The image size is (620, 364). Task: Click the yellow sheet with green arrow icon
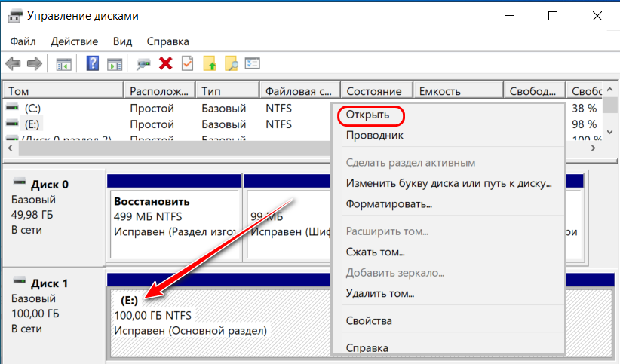point(210,63)
